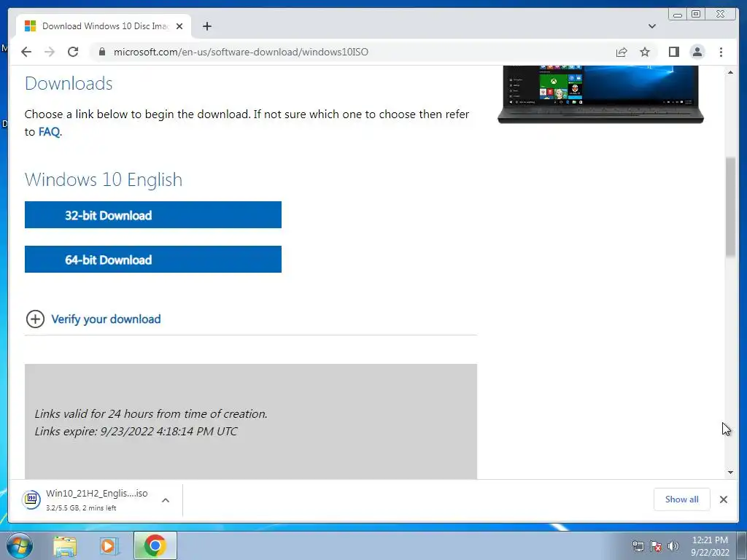Start the 32-bit Download
747x560 pixels.
click(x=153, y=215)
